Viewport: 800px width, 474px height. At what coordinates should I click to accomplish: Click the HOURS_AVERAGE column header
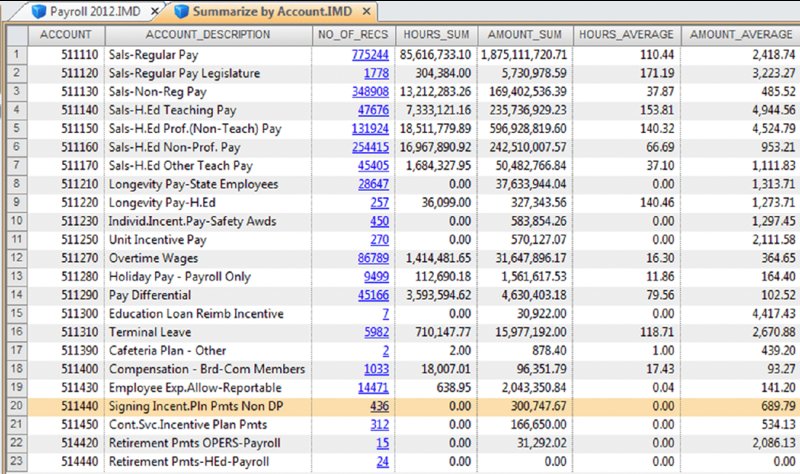coord(627,35)
